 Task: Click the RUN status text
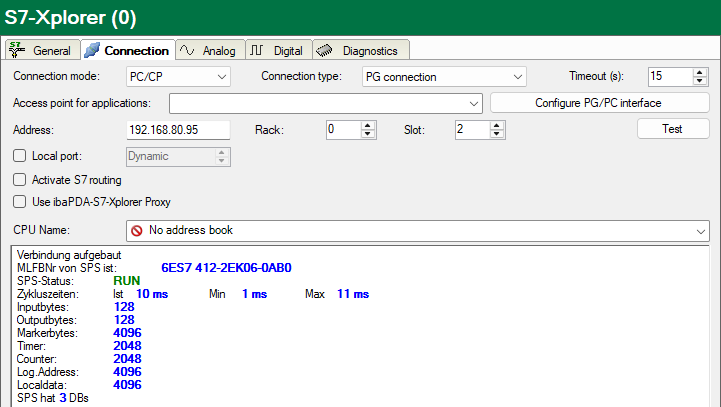click(x=126, y=281)
